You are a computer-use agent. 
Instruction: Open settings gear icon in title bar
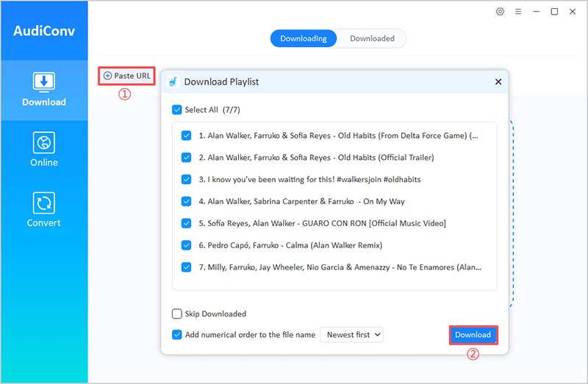click(x=500, y=12)
